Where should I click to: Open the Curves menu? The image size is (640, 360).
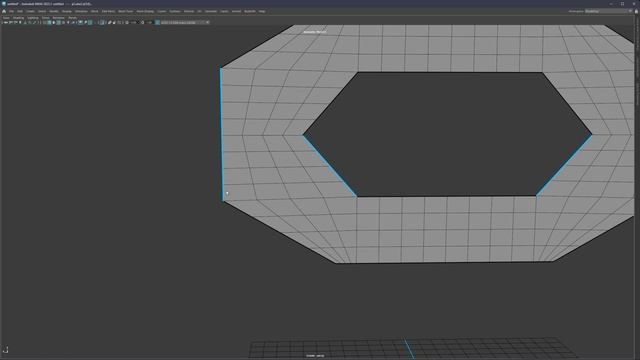click(162, 11)
